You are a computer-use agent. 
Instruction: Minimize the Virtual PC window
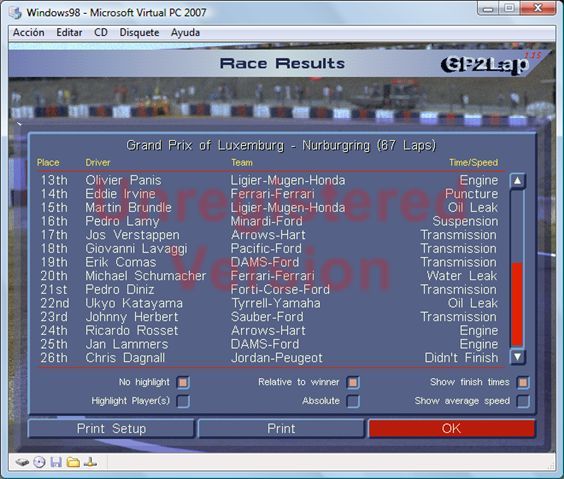pyautogui.click(x=488, y=8)
